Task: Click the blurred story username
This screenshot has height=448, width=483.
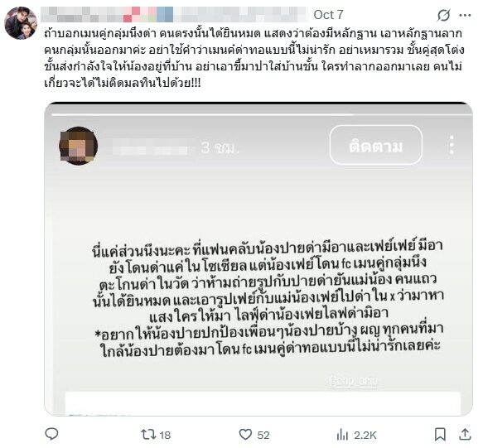Action: pos(150,148)
